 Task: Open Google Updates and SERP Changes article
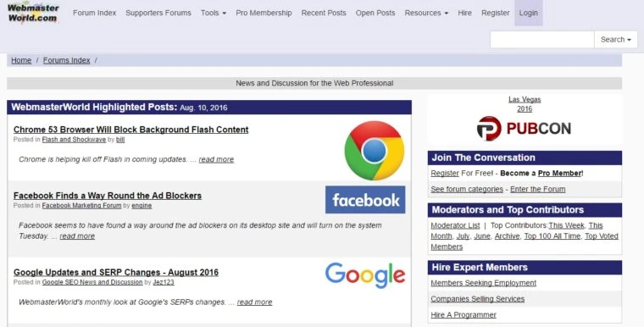pos(116,273)
